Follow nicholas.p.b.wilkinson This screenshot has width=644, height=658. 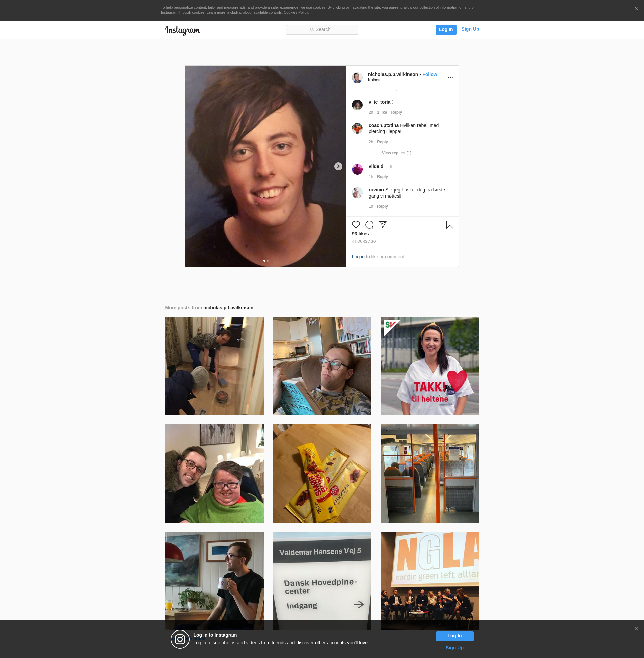click(430, 74)
